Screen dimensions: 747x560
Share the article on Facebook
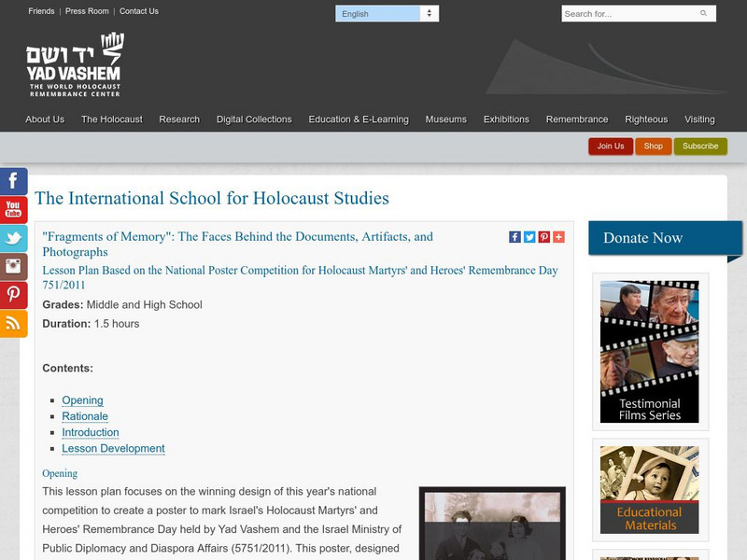coord(514,236)
